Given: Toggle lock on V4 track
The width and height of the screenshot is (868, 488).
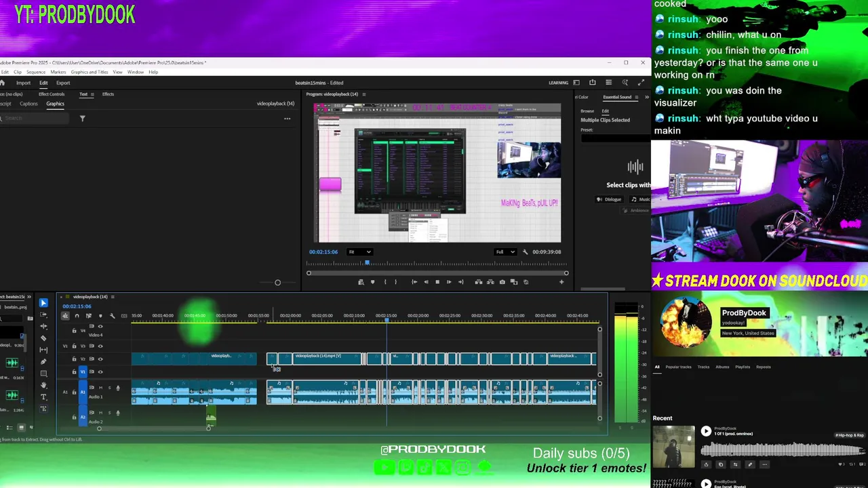Looking at the screenshot, I should click(74, 331).
